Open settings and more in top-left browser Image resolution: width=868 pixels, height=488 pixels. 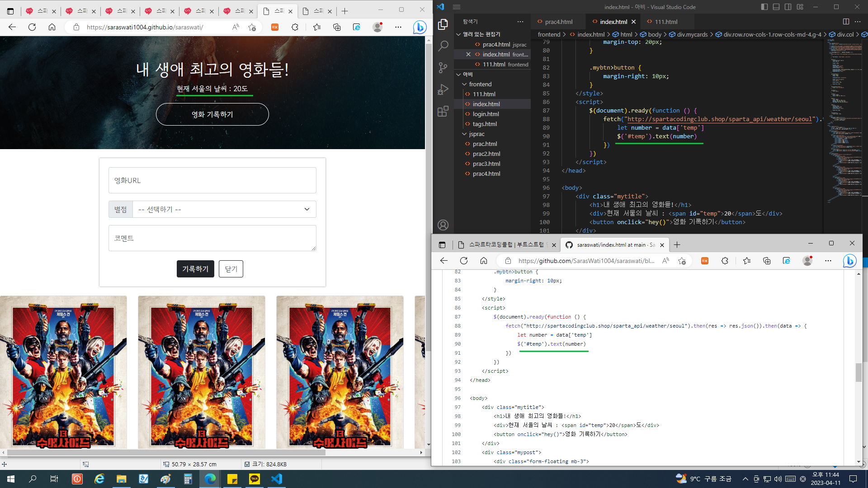398,27
